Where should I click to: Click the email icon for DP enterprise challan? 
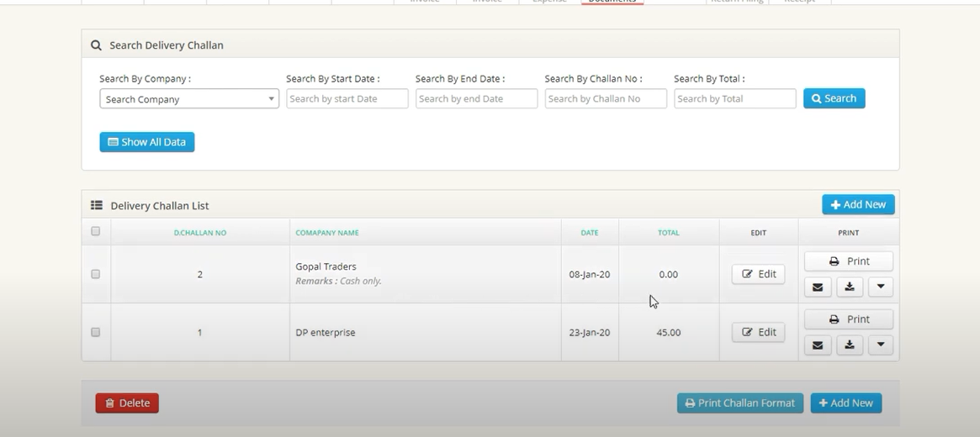(x=818, y=345)
